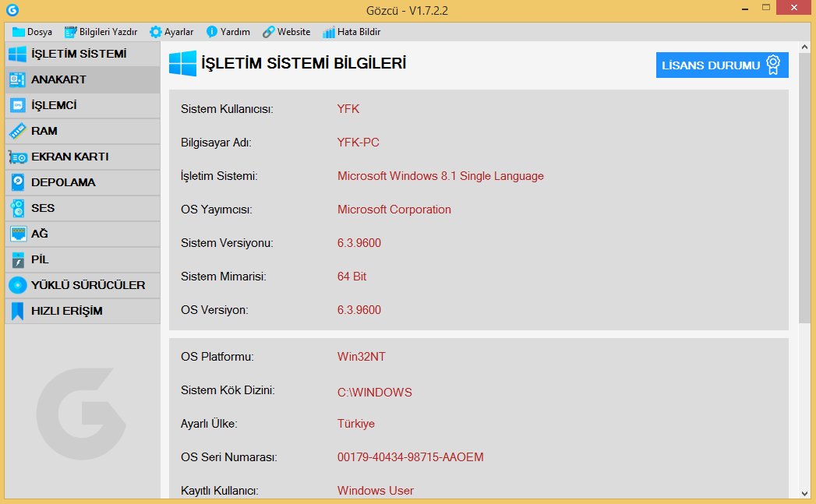Viewport: 816px width, 504px height.
Task: Click the CPU chip icon beside İŞLEMCİ
Action: point(17,106)
